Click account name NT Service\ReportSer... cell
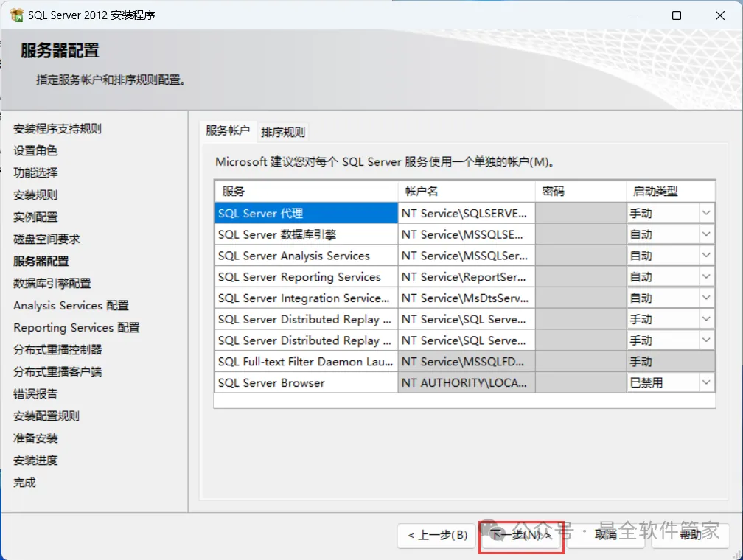This screenshot has height=560, width=743. 467,276
